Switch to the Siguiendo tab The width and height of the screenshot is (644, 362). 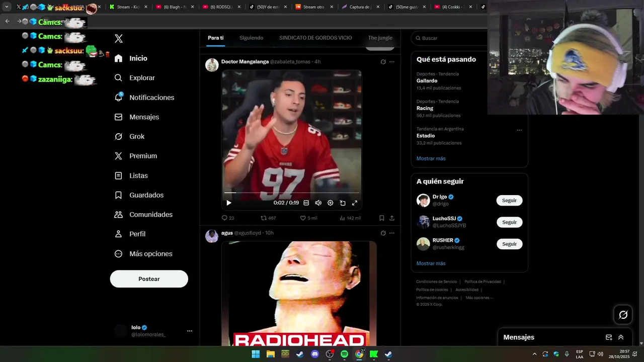251,38
